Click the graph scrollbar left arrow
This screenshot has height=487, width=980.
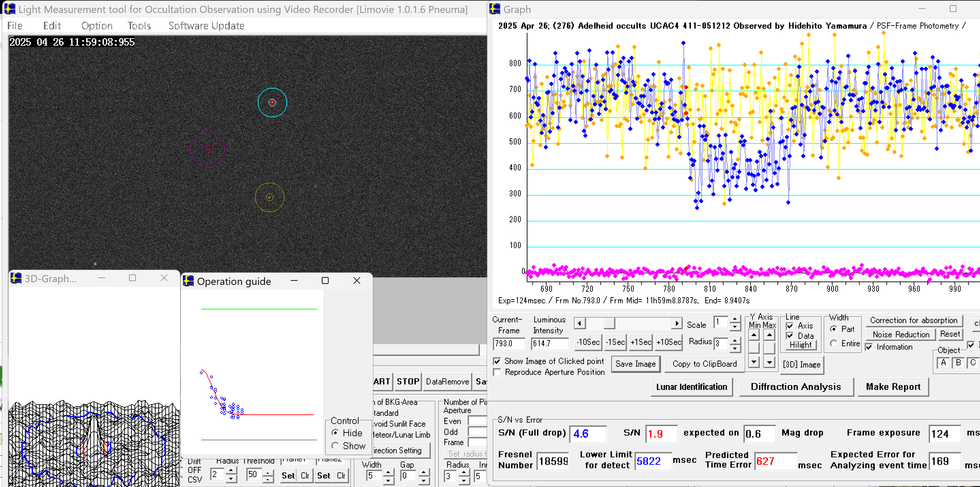[x=580, y=324]
